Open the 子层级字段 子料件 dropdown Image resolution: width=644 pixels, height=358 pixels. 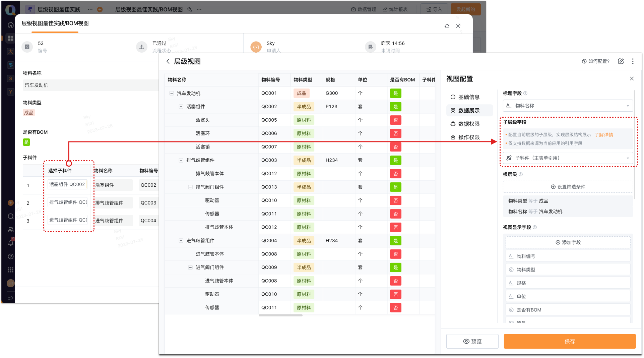pyautogui.click(x=568, y=158)
